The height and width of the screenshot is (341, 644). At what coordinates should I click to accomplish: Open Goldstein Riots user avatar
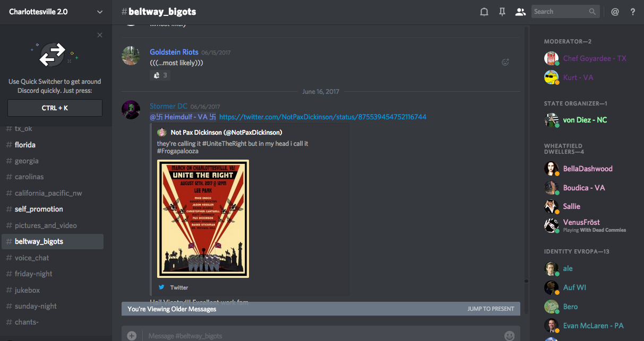[x=131, y=56]
